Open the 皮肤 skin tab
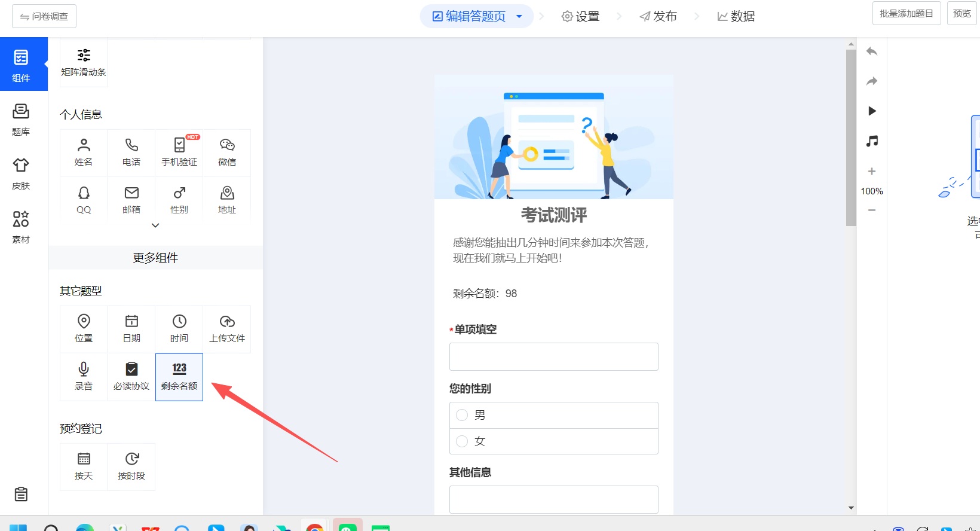The height and width of the screenshot is (531, 980). pyautogui.click(x=21, y=172)
